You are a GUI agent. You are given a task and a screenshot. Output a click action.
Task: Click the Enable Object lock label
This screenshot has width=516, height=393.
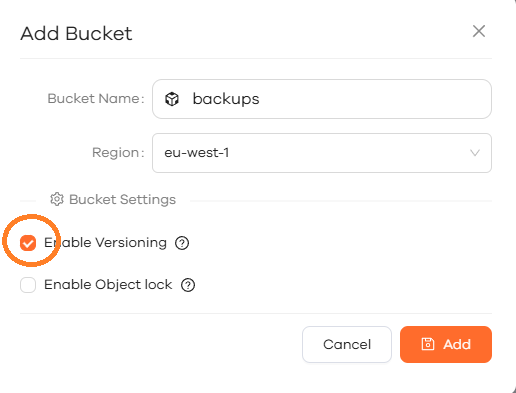[x=108, y=285]
